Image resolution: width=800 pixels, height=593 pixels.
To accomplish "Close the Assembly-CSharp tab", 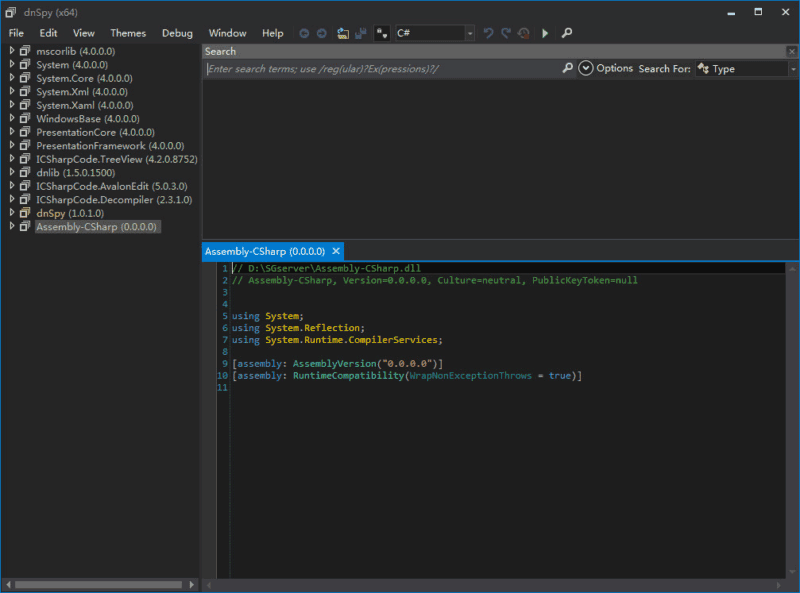I will (336, 251).
